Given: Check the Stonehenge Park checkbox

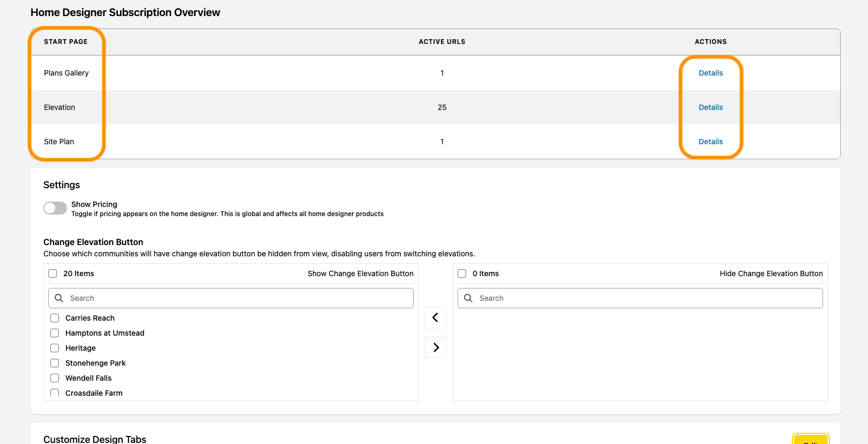Looking at the screenshot, I should pos(55,363).
